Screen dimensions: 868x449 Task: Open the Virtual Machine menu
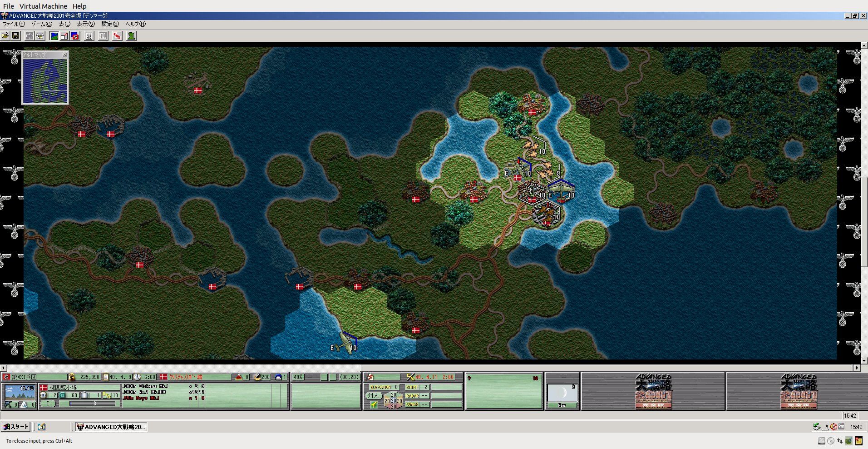pos(43,6)
